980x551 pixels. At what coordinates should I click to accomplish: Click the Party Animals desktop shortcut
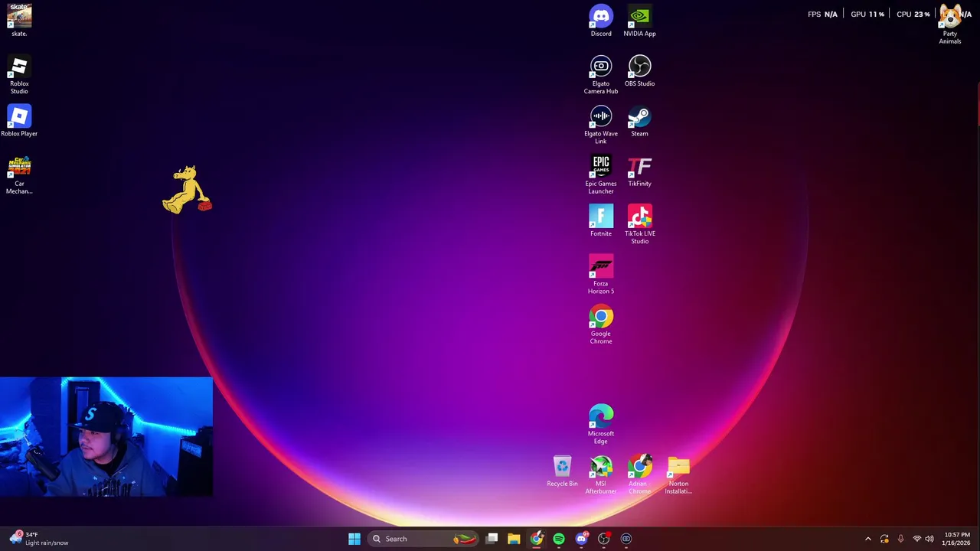coord(950,24)
